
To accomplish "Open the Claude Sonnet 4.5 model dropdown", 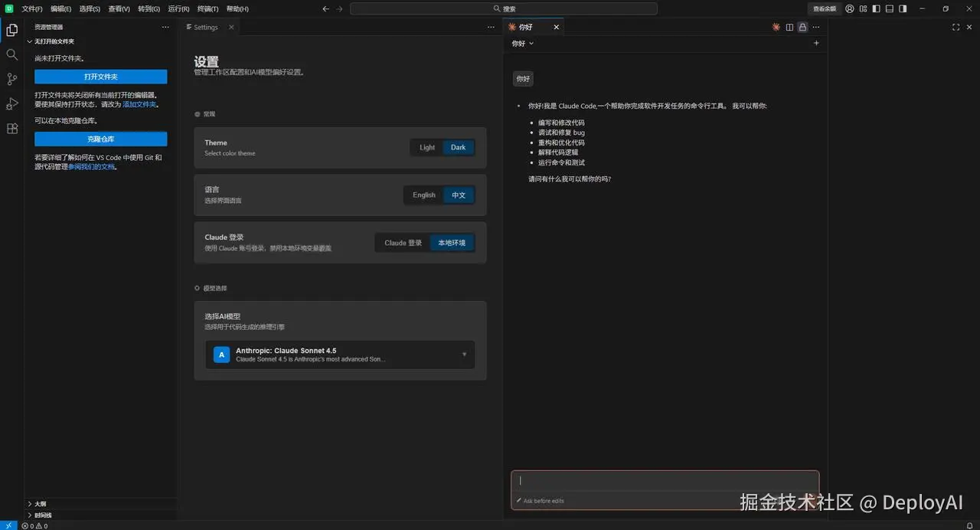I will coord(340,355).
